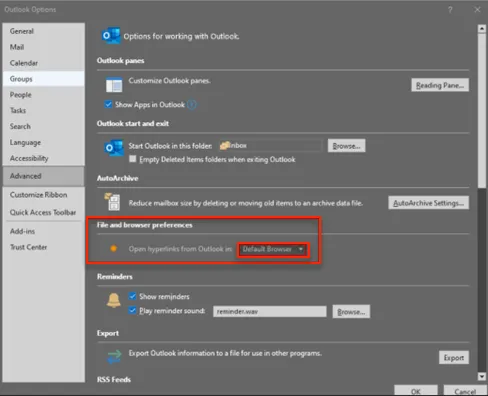
Task: Click the orange dot icon beside Open hyperlinks
Action: 113,248
